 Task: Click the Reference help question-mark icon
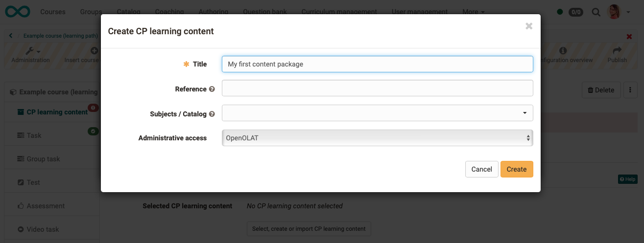click(x=212, y=89)
